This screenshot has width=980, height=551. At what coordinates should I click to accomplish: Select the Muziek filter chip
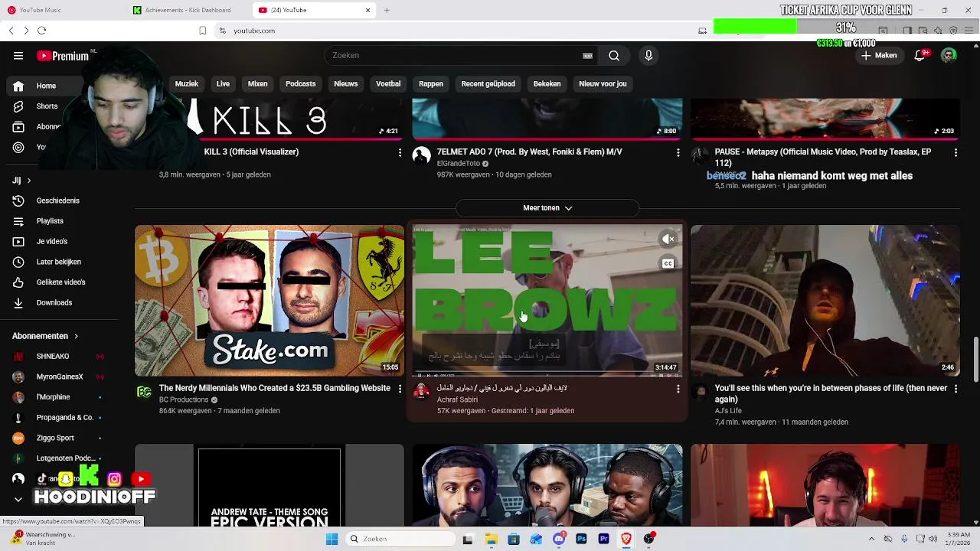pyautogui.click(x=187, y=83)
